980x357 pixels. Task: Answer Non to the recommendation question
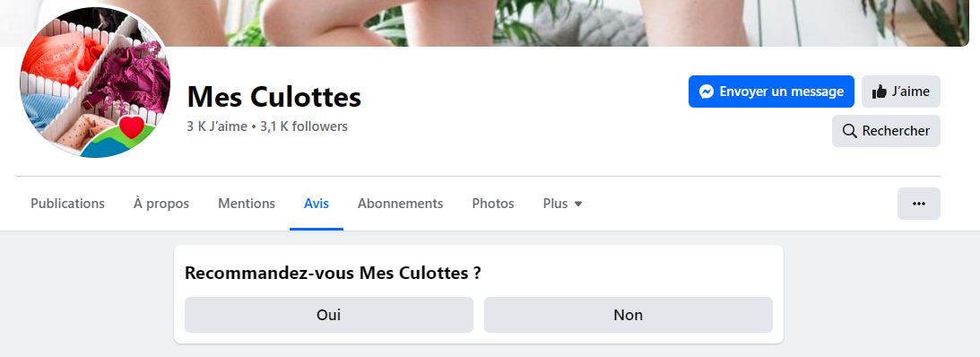(x=629, y=315)
